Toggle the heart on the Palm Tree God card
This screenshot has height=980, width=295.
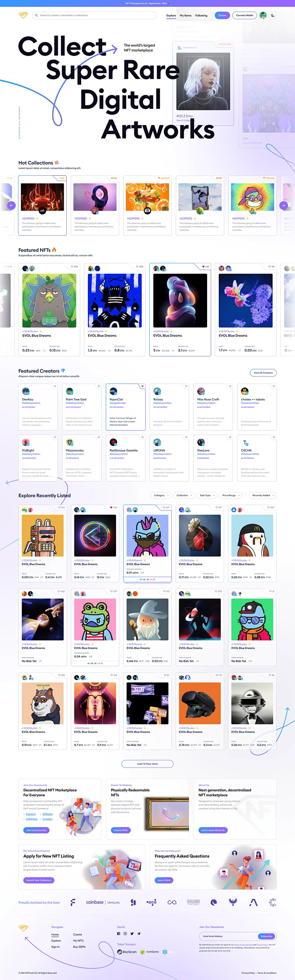coord(99,386)
